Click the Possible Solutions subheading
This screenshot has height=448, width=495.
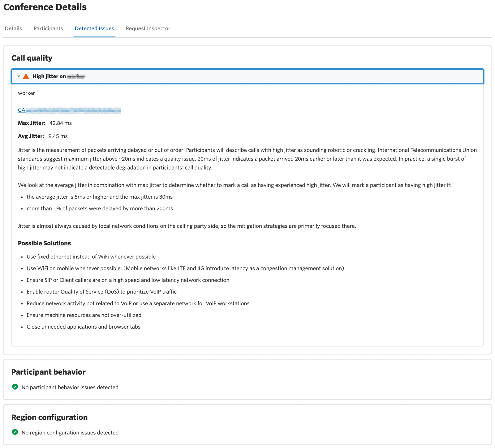pyautogui.click(x=44, y=243)
